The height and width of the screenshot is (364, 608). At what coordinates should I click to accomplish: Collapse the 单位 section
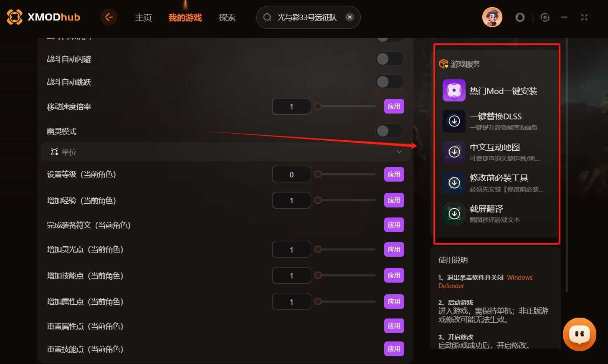coord(399,152)
